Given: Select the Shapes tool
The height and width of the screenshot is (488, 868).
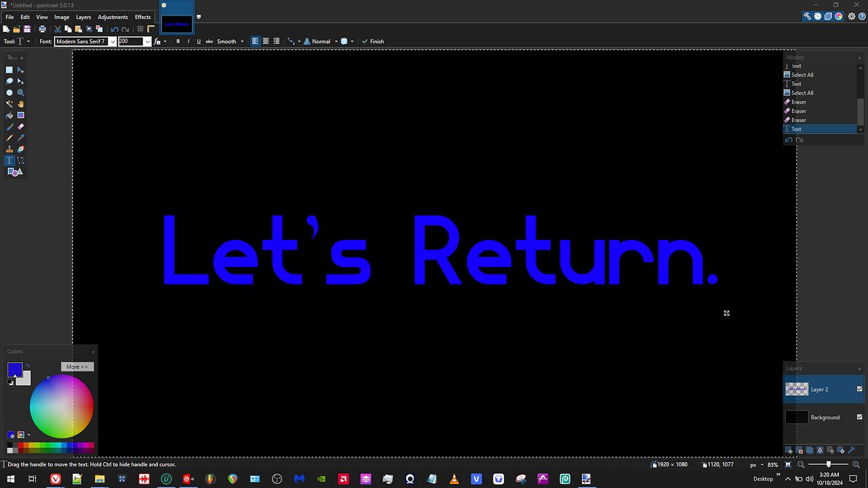Looking at the screenshot, I should pyautogui.click(x=15, y=172).
